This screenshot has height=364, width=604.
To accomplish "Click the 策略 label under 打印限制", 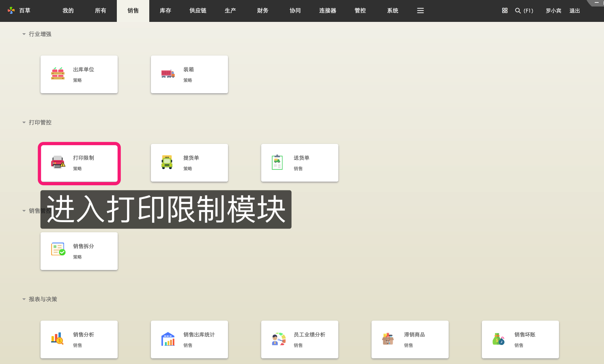I will point(77,169).
